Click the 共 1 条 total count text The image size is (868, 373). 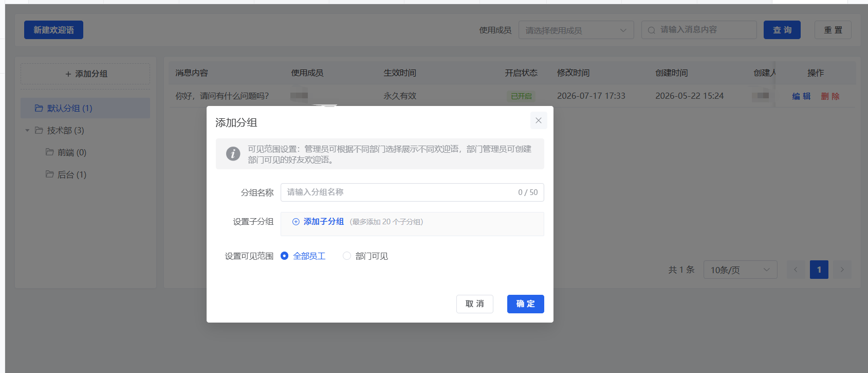(681, 270)
